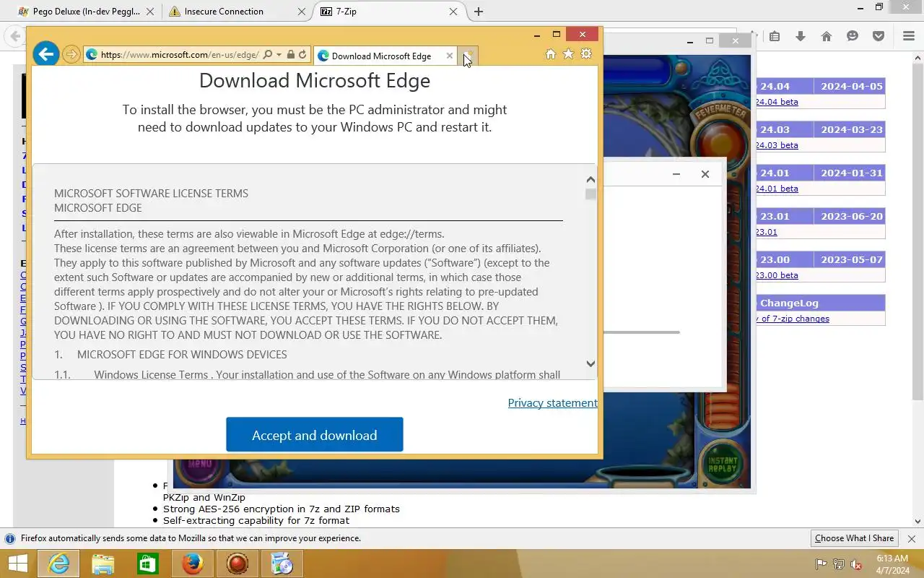Click the Internet Explorer forward arrow
This screenshot has height=578, width=924.
[71, 55]
